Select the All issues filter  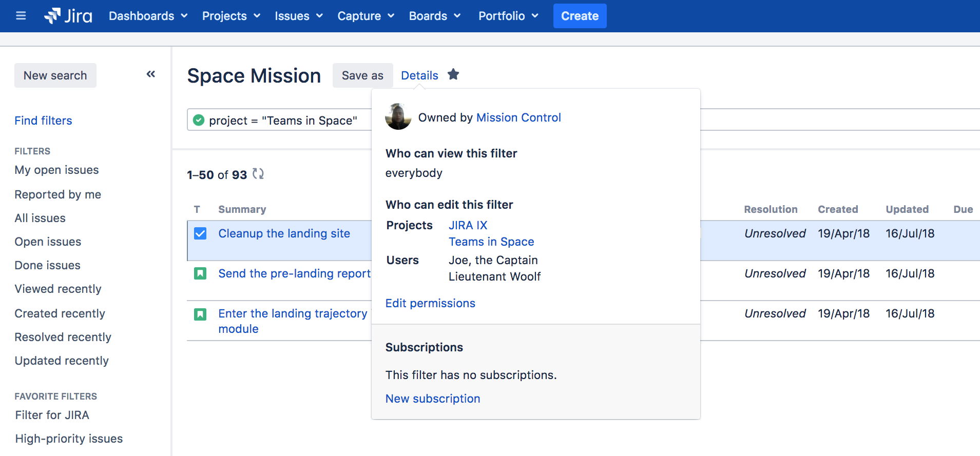pyautogui.click(x=40, y=218)
